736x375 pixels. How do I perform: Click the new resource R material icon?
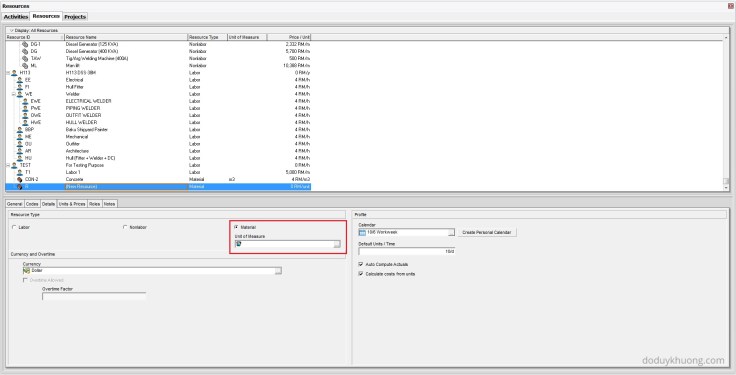pos(20,187)
